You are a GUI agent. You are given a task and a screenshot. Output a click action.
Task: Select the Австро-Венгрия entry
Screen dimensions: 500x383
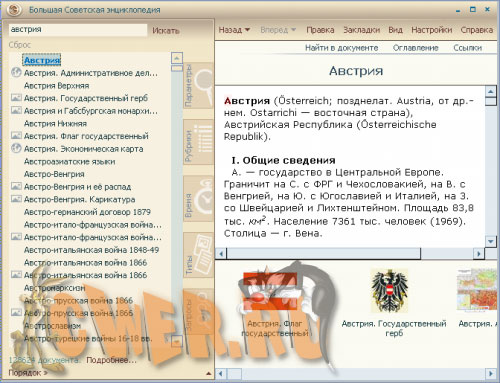54,174
